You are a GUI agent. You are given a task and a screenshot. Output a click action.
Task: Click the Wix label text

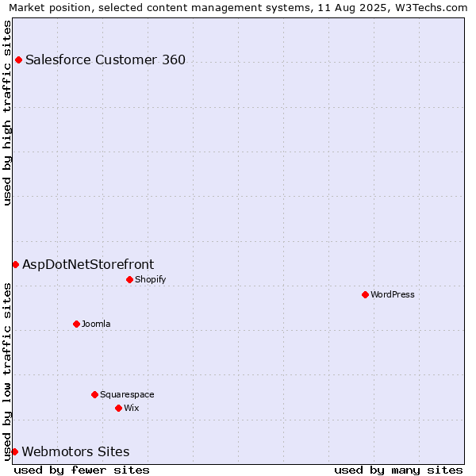point(132,408)
